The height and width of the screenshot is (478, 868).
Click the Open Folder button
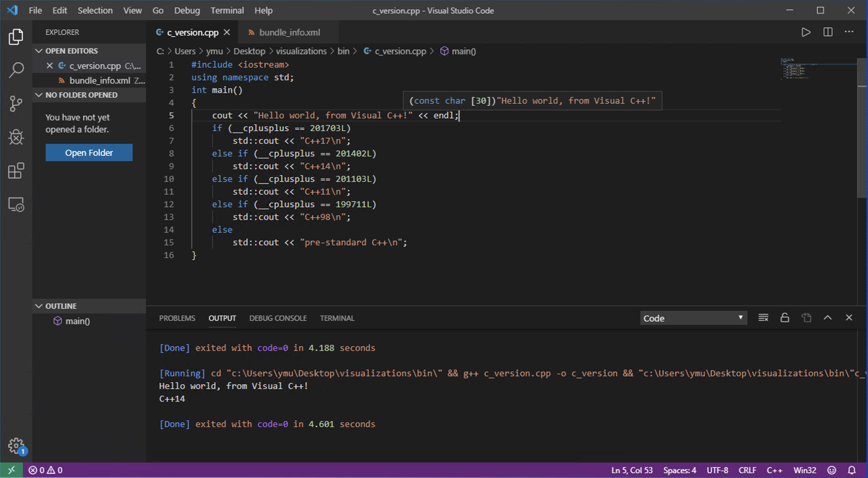[x=89, y=153]
